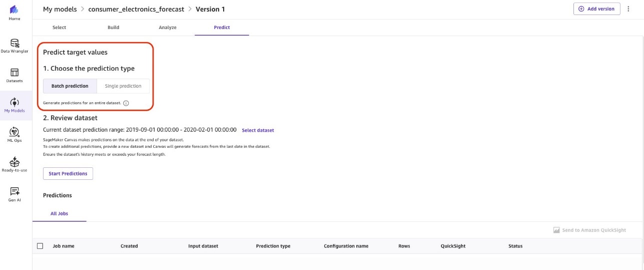This screenshot has width=644, height=270.
Task: Click Select dataset link
Action: [258, 130]
